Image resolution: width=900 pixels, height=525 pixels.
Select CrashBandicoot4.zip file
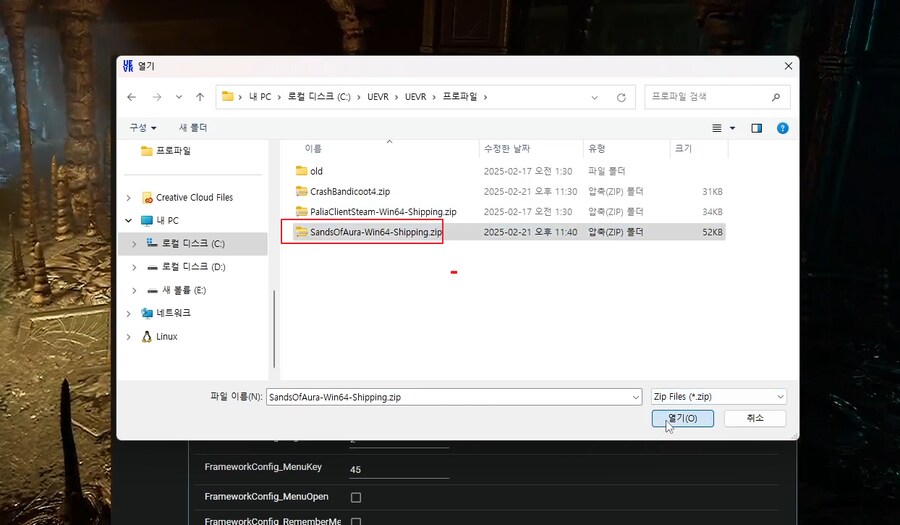tap(350, 192)
